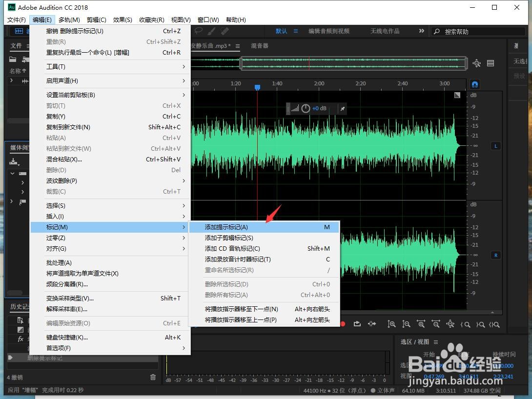Select the Spot Healing Brush tool
The image size is (532, 399).
(225, 31)
